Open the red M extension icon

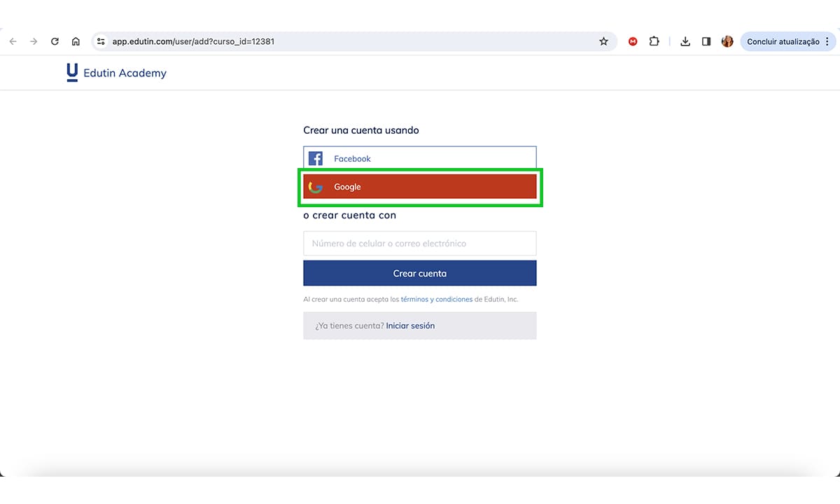(633, 41)
